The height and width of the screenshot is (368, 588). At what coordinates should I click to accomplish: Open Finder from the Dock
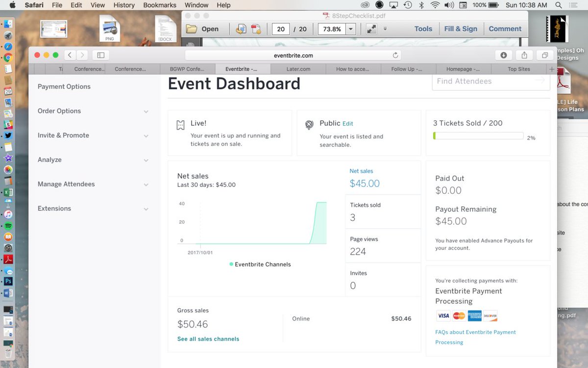coord(8,24)
